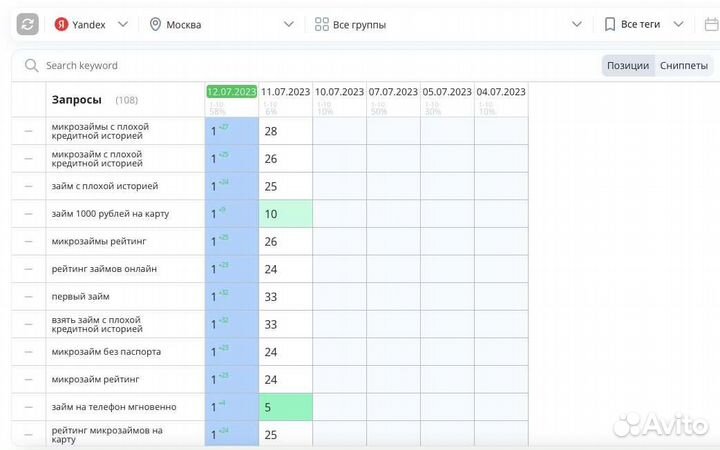720x450 pixels.
Task: Click dash marker for 'микрозайм рейтинг' row
Action: click(x=28, y=379)
